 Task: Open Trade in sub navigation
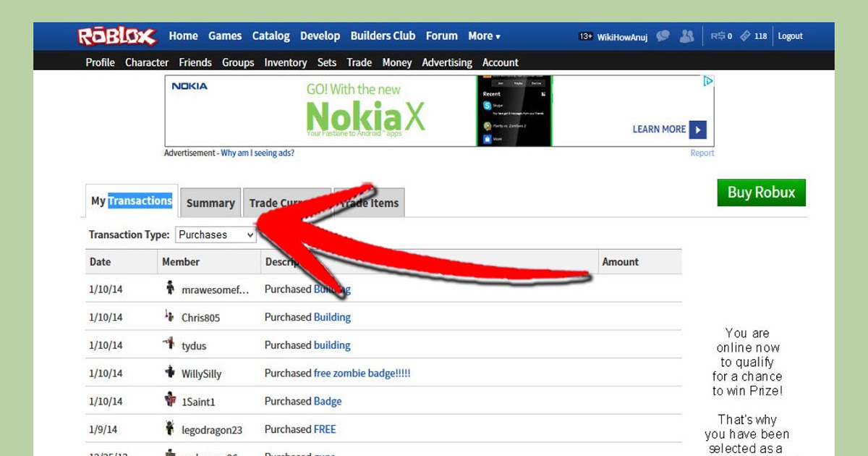[359, 62]
